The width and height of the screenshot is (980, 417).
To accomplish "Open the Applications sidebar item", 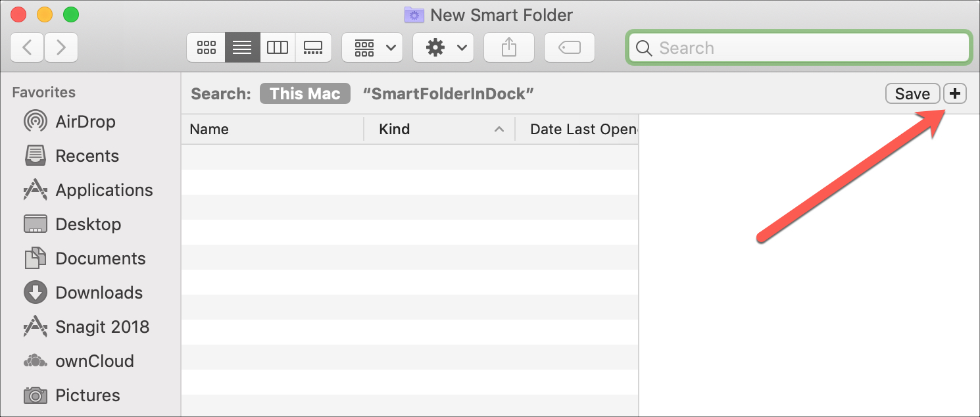I will [103, 190].
